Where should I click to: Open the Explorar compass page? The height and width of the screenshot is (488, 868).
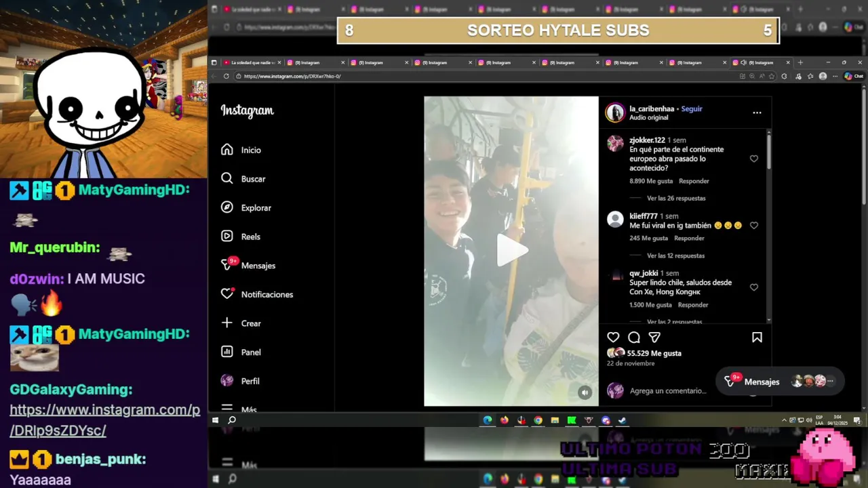(x=246, y=207)
